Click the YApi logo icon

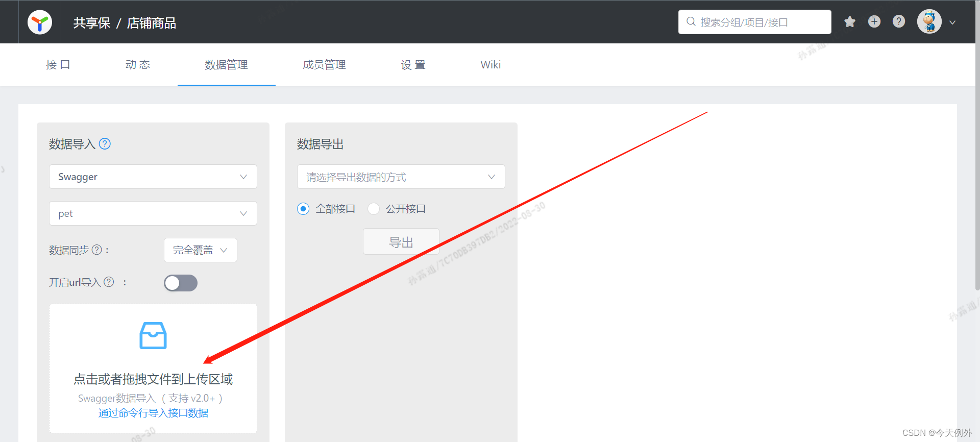40,22
